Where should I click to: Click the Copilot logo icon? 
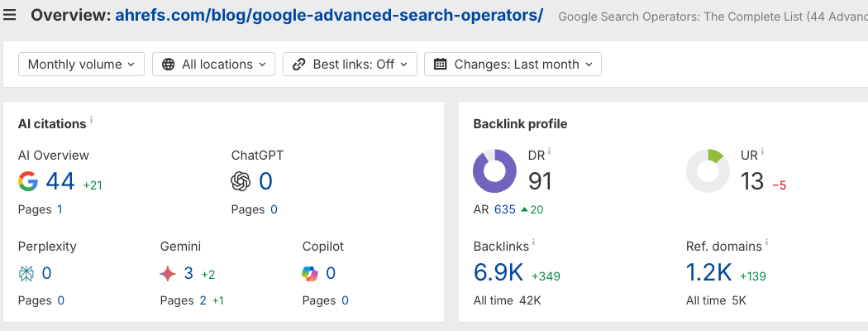310,273
